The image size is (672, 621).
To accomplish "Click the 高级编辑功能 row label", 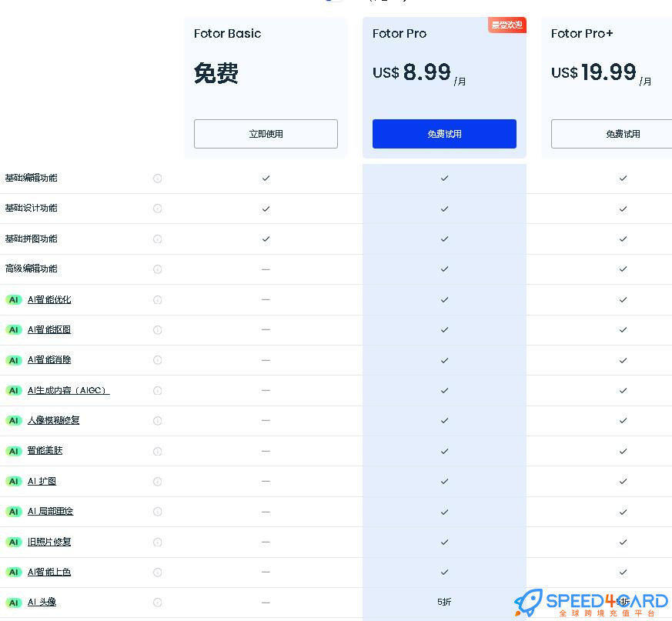I will tap(31, 269).
